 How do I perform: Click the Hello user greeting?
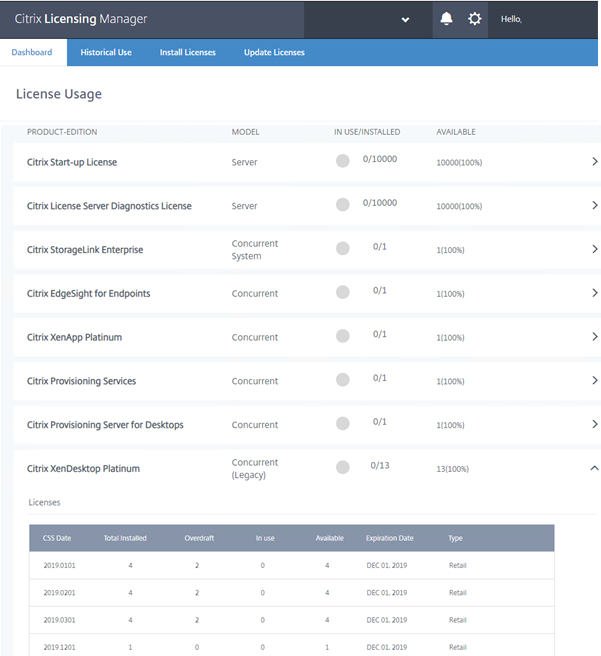[x=512, y=19]
